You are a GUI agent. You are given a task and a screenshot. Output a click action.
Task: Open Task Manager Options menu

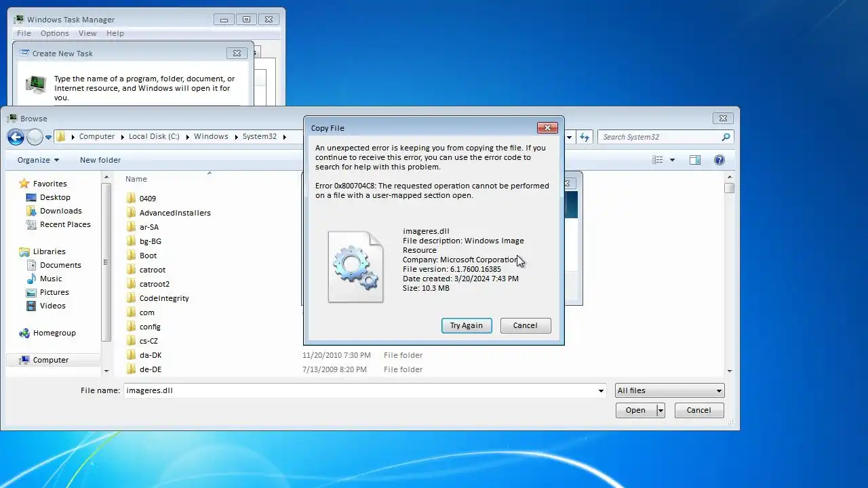tap(54, 33)
